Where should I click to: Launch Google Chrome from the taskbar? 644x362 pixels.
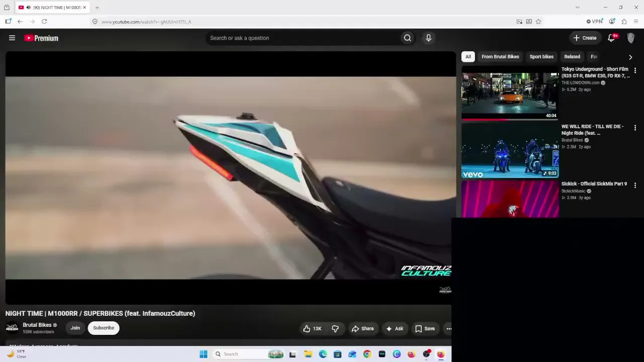coord(367,354)
